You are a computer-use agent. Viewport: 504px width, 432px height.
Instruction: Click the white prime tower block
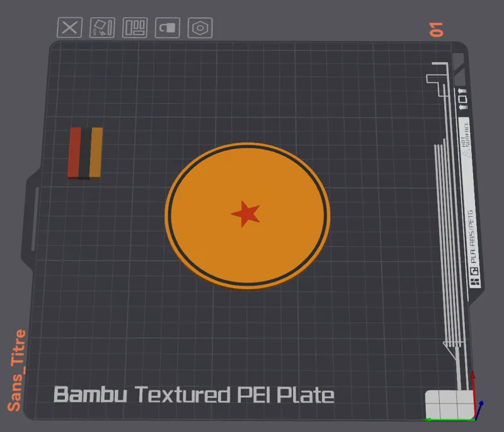[450, 405]
